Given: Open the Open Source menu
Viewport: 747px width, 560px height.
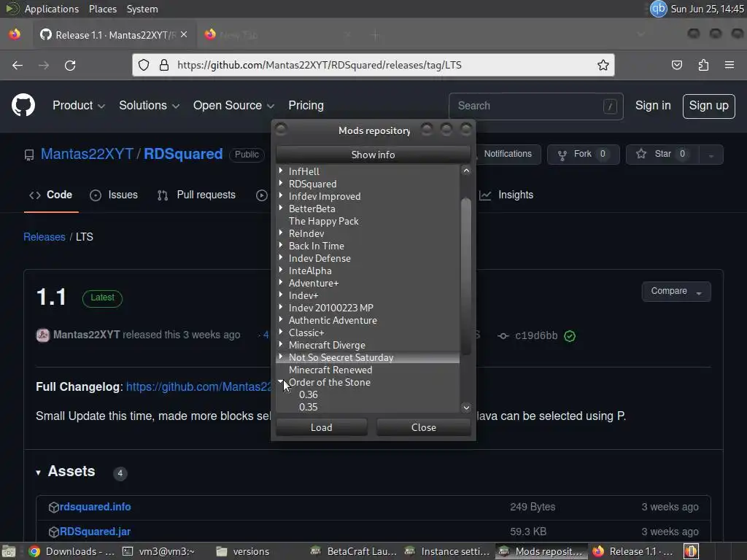Looking at the screenshot, I should pos(233,105).
